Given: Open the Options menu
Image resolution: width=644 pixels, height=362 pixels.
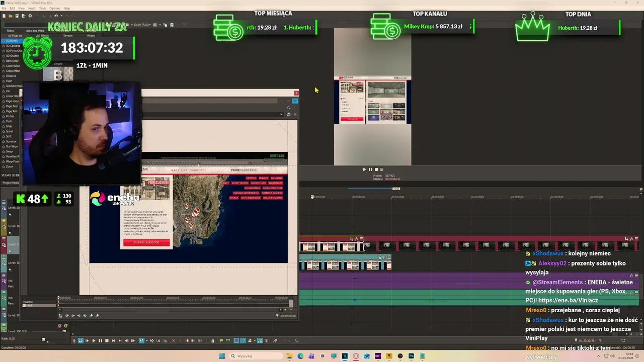Looking at the screenshot, I should click(55, 9).
